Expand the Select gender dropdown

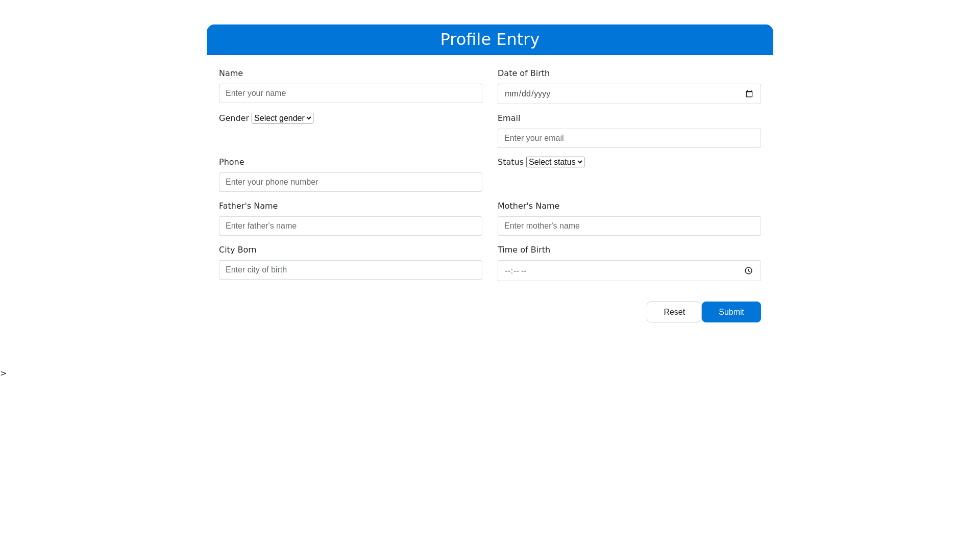[282, 118]
